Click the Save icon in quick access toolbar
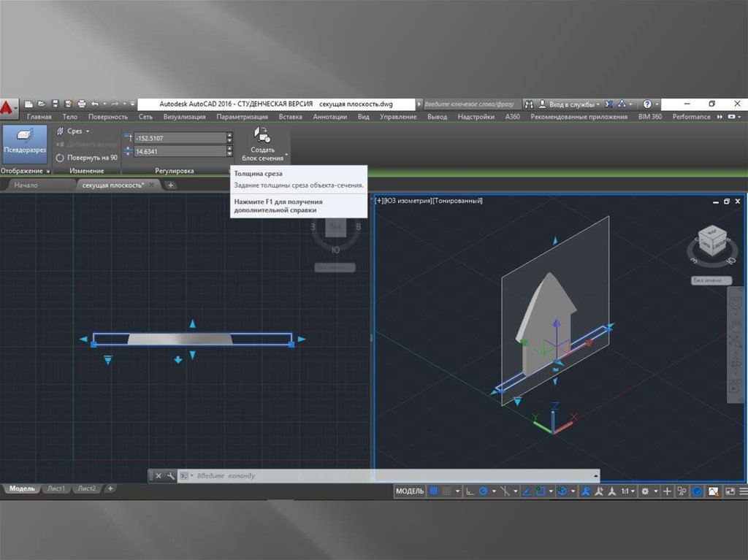Viewport: 748px width, 560px height. pyautogui.click(x=55, y=104)
